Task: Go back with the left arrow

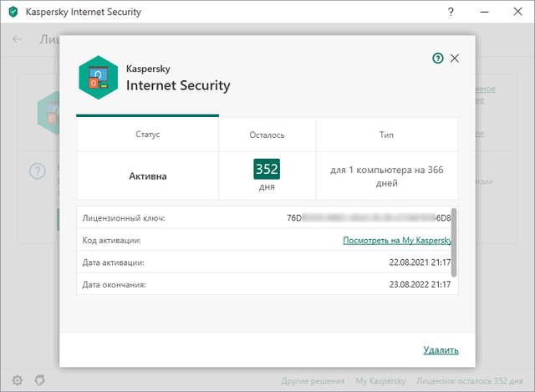Action: pos(18,39)
